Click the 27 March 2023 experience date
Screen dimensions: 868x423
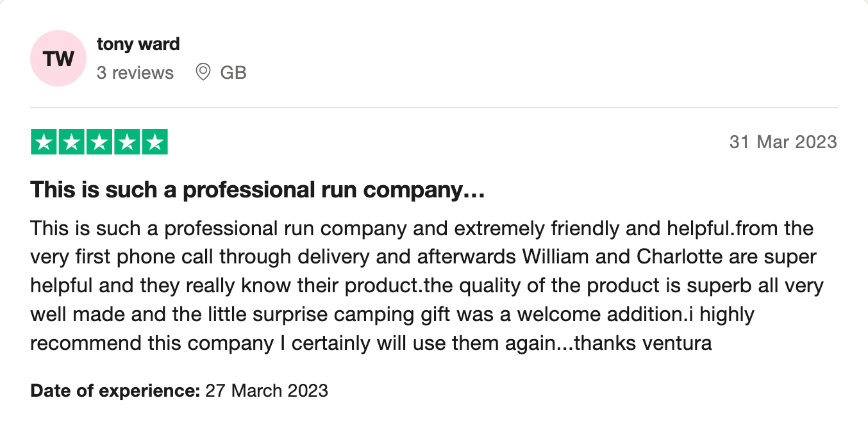point(266,390)
